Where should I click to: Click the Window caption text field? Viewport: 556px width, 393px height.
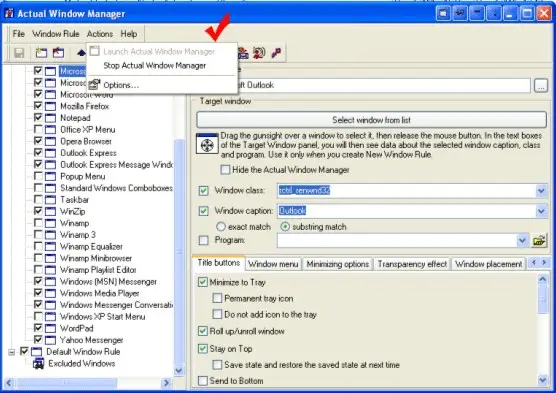(407, 211)
